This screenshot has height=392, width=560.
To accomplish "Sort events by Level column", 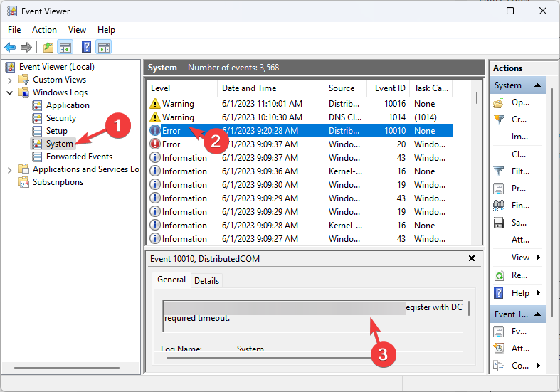I will (x=181, y=88).
